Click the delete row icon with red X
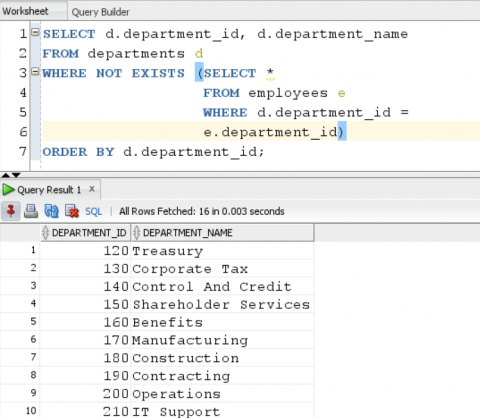The height and width of the screenshot is (418, 480). (72, 211)
